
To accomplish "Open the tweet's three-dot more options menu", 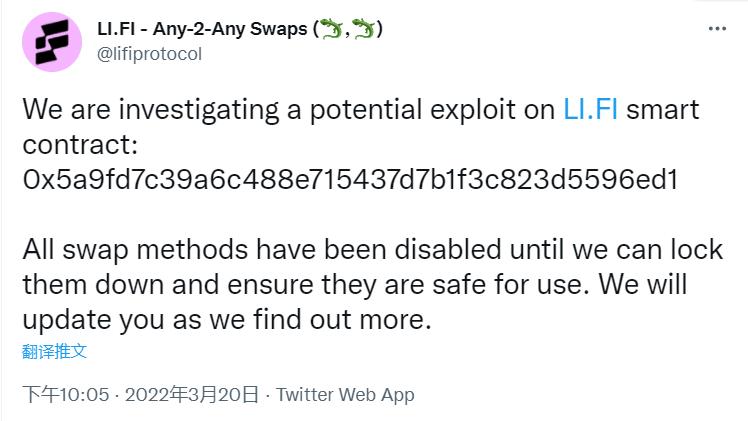I will pos(717,29).
